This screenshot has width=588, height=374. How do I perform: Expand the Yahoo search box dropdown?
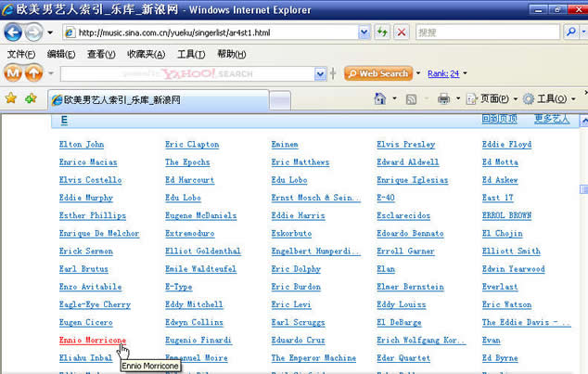tap(320, 74)
